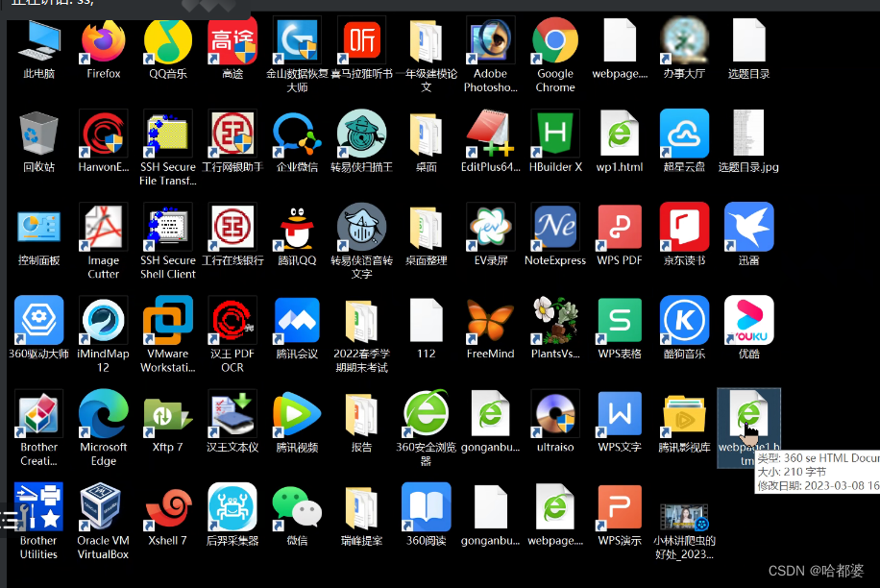Select the 腾讯QQ penguin icon
The image size is (880, 588).
point(297,227)
